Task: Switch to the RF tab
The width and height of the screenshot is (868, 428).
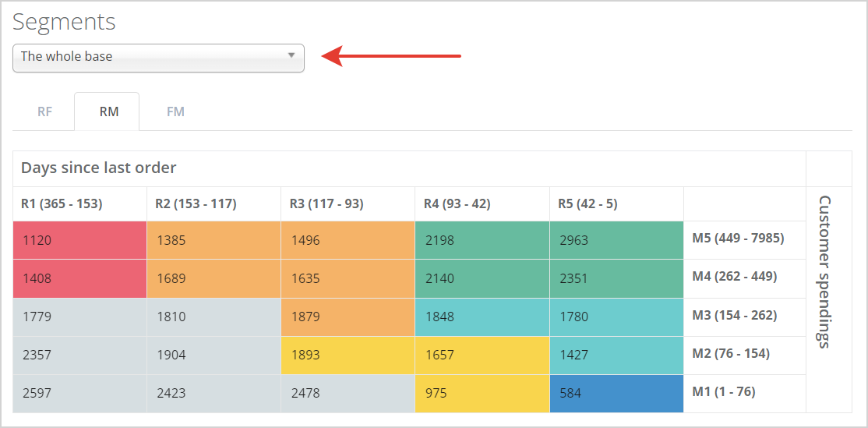Action: pos(44,111)
